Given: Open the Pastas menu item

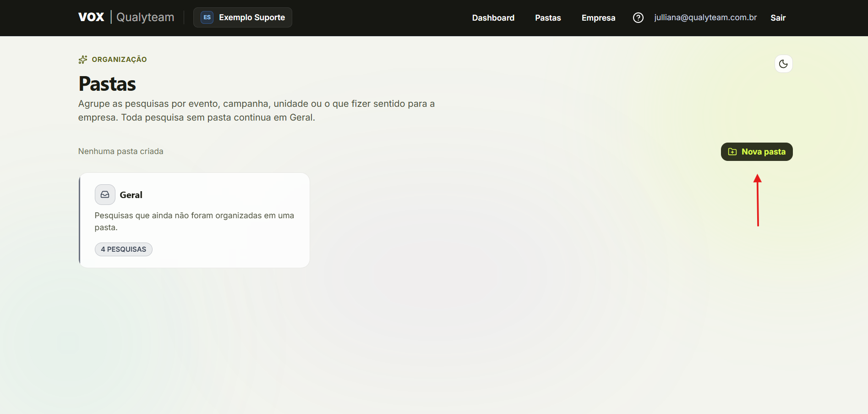Looking at the screenshot, I should (548, 18).
